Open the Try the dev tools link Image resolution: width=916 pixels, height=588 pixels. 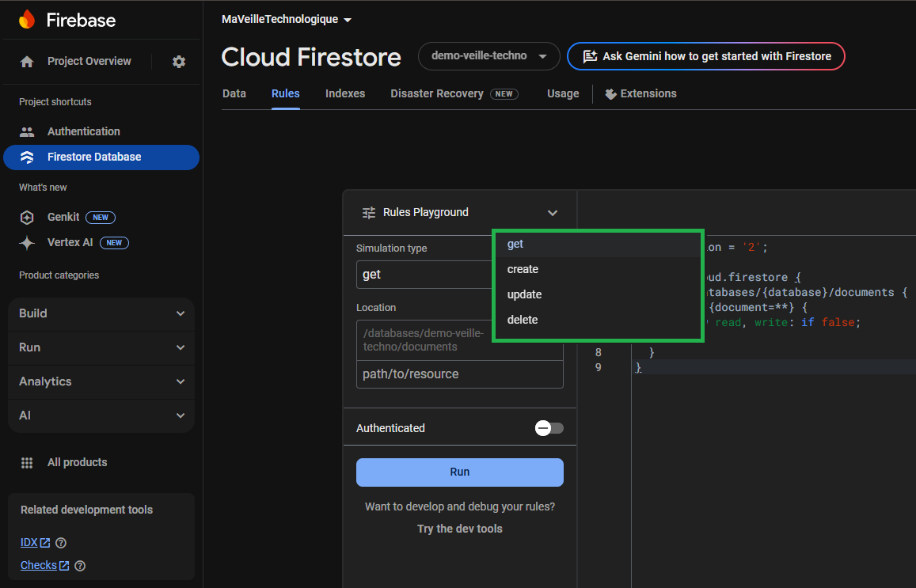point(460,529)
